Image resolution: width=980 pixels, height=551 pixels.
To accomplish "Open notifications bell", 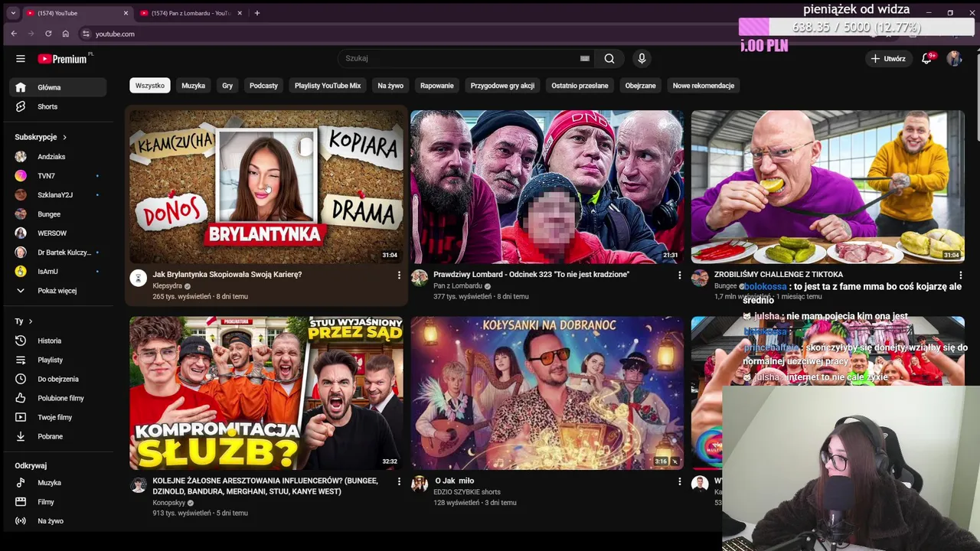I will [x=926, y=58].
